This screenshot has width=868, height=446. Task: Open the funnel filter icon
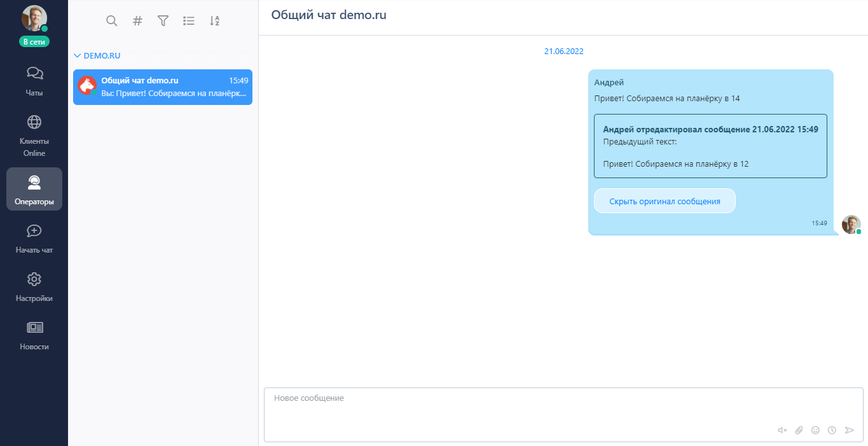click(x=163, y=21)
